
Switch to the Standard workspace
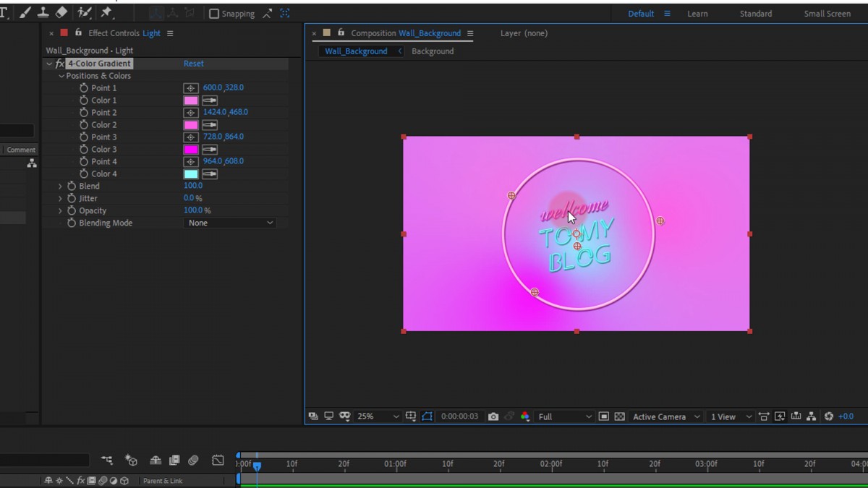756,14
